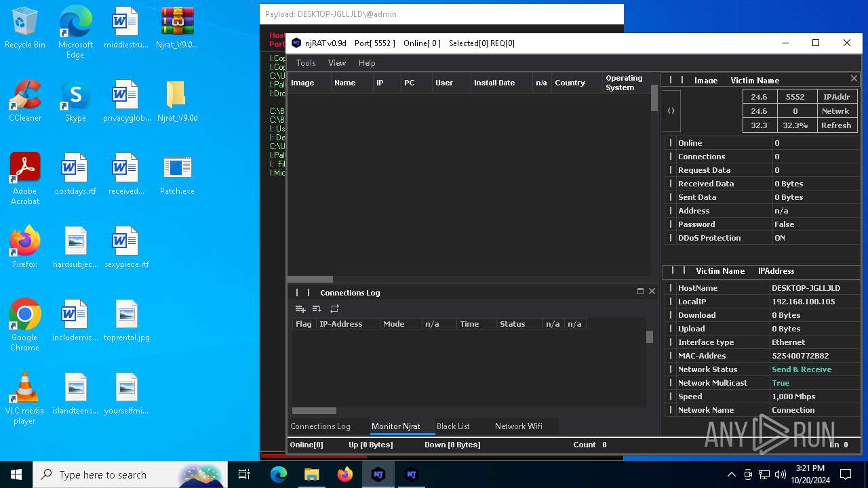868x488 pixels.
Task: Close the Connections Log panel
Action: (652, 291)
